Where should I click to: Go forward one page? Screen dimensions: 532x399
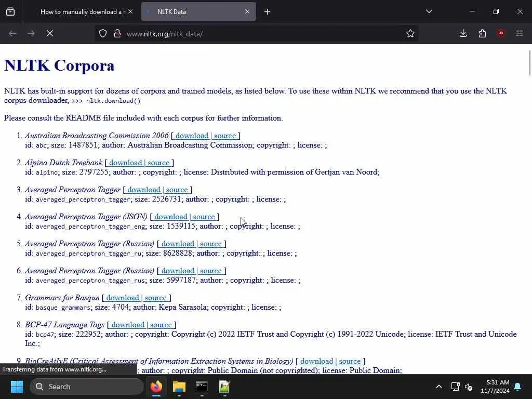(x=31, y=33)
